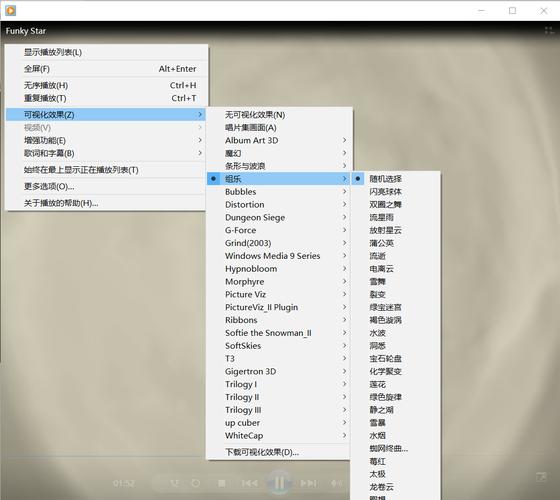Stop playback with the stop button

pos(221,483)
